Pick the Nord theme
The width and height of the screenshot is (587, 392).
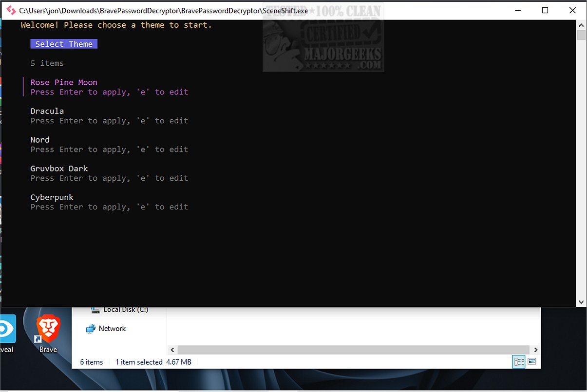coord(40,140)
